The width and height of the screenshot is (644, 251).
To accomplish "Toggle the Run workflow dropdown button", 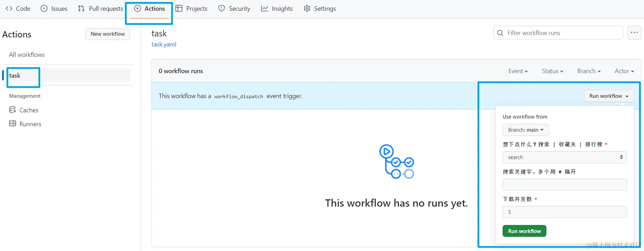I will tap(609, 96).
